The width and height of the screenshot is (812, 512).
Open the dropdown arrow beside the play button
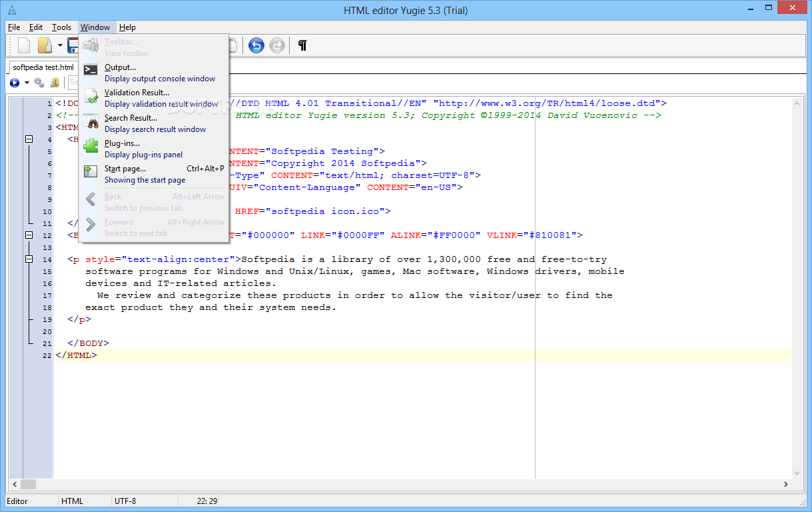(27, 83)
